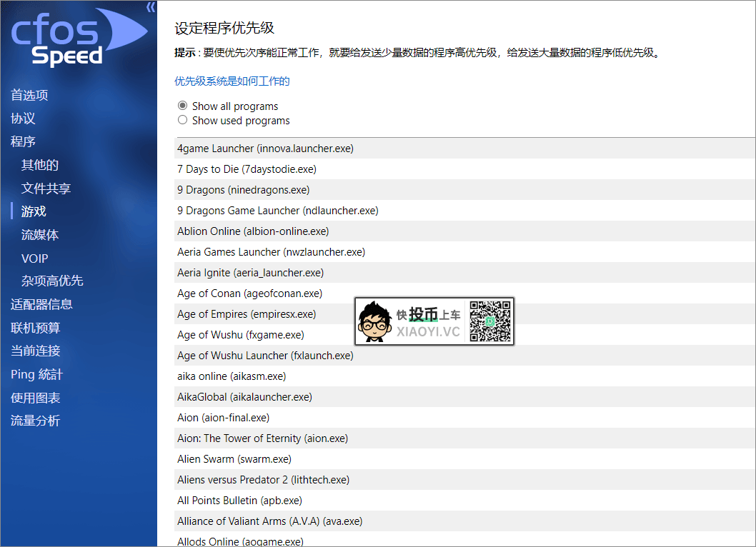This screenshot has height=547, width=756.
Task: Select the Age of Empires (empiresx.exe) row
Action: click(x=464, y=314)
